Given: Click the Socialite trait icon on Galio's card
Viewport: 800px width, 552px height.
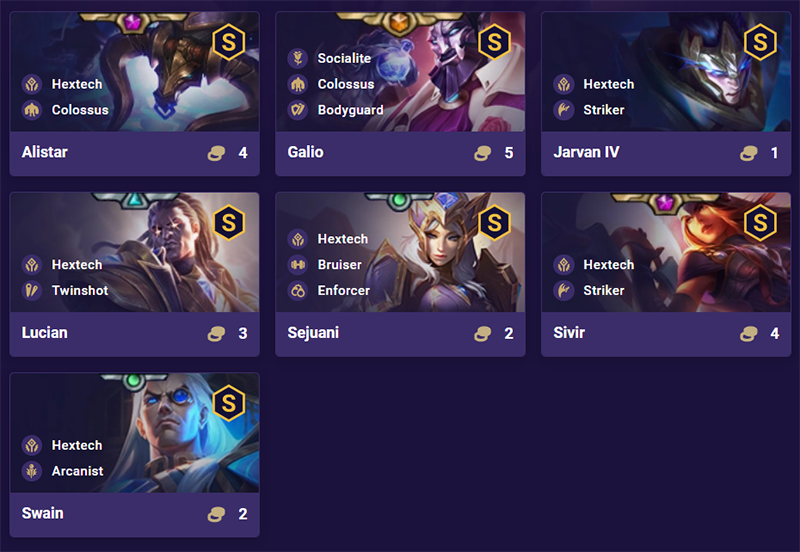Looking at the screenshot, I should click(x=297, y=58).
